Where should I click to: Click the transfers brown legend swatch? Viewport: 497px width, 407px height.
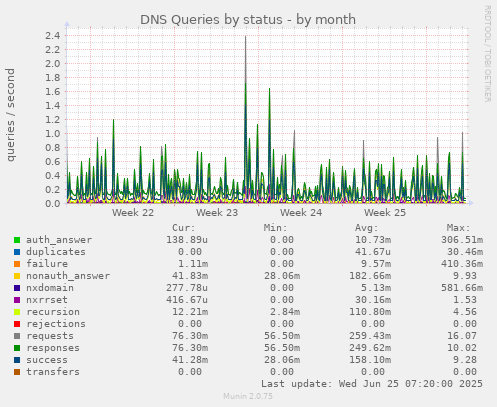pyautogui.click(x=17, y=372)
